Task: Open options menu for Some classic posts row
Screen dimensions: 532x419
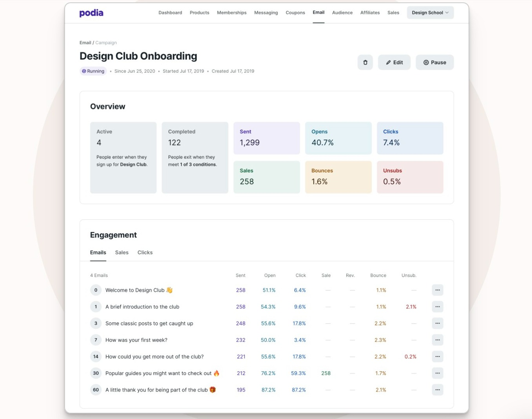Action: pos(438,323)
